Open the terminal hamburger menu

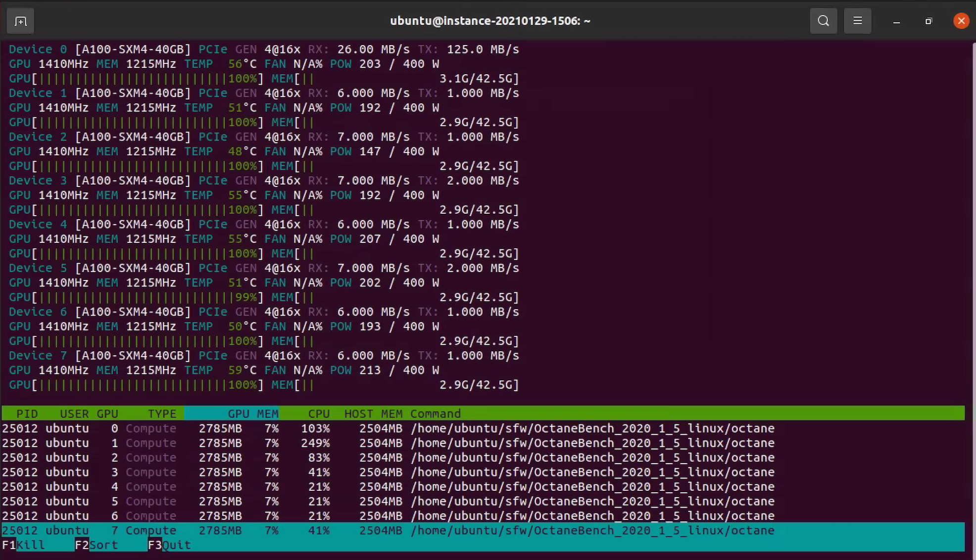pyautogui.click(x=857, y=21)
